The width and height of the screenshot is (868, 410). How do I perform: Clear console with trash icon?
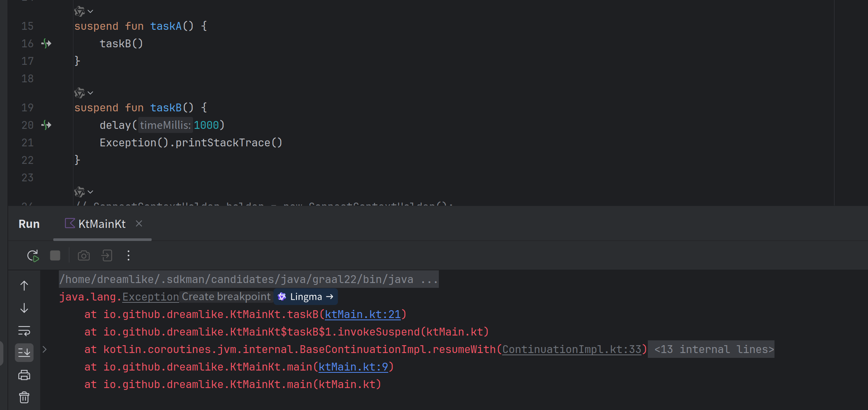point(24,397)
